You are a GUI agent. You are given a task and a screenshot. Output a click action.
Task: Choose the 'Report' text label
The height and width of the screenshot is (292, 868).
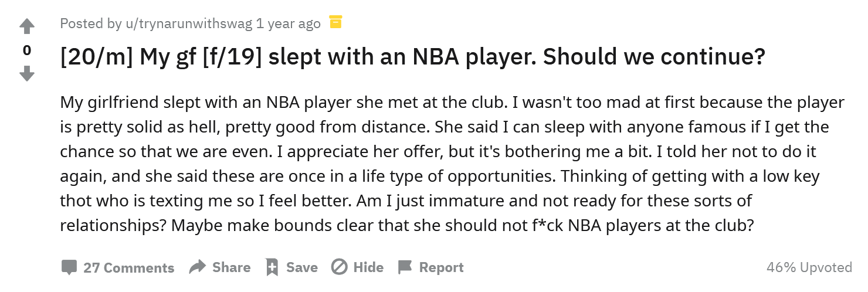pos(441,267)
